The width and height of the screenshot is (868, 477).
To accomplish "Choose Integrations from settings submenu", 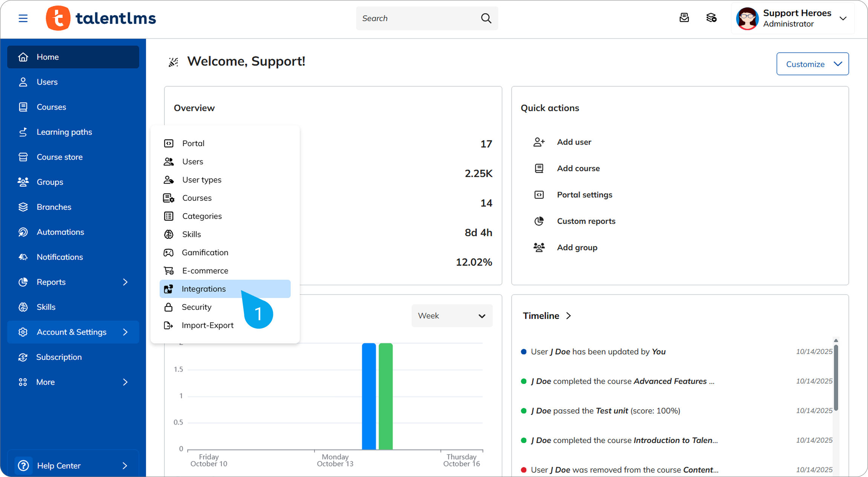I will (x=204, y=289).
